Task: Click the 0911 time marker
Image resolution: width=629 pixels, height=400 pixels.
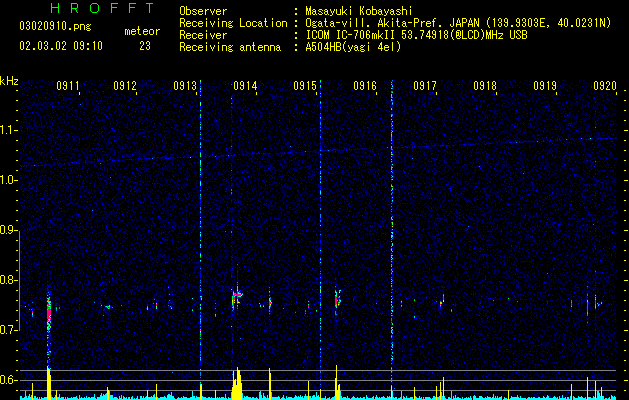Action: 67,86
